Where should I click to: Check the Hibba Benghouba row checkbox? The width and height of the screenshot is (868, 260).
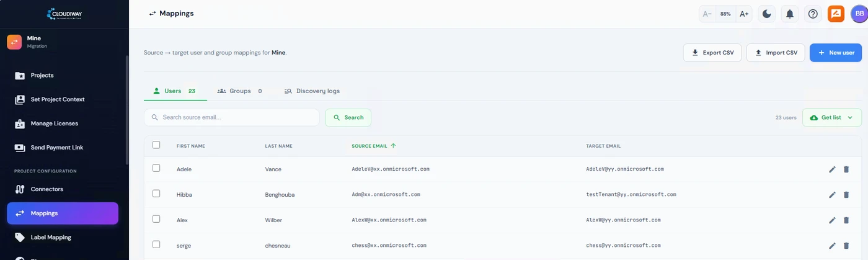click(x=156, y=194)
